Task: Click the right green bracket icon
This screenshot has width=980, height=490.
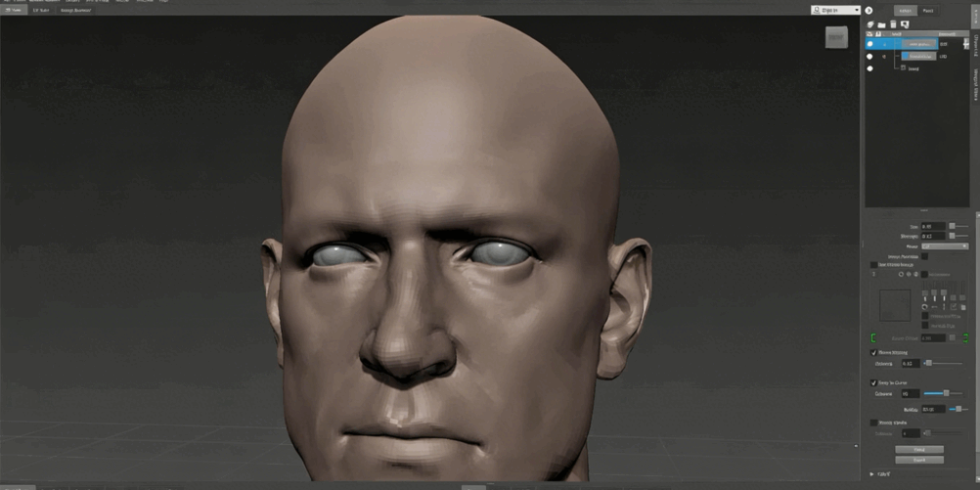Action: pos(965,338)
